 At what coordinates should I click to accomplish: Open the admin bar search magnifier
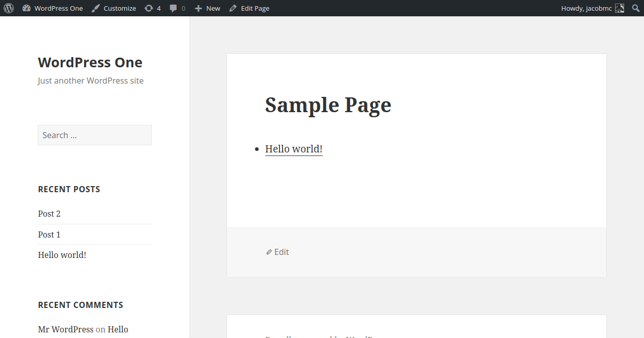tap(636, 8)
